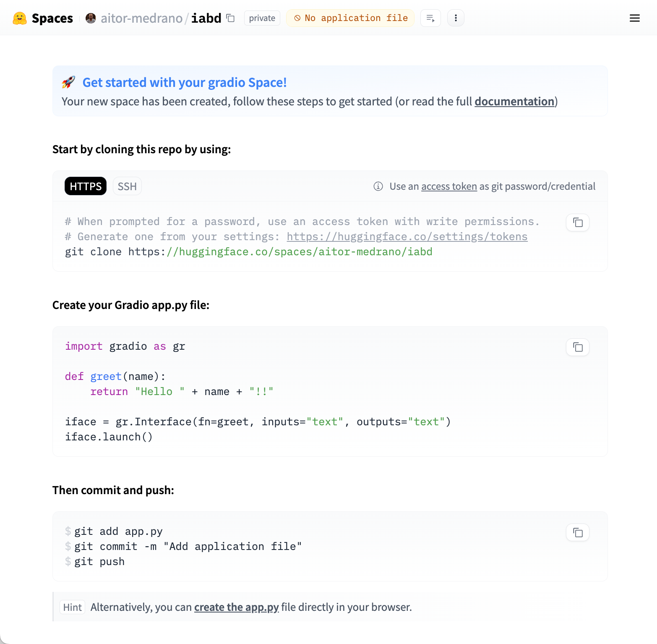Screen dimensions: 657x644
Task: Click the return "Hello " code line
Action: [182, 392]
